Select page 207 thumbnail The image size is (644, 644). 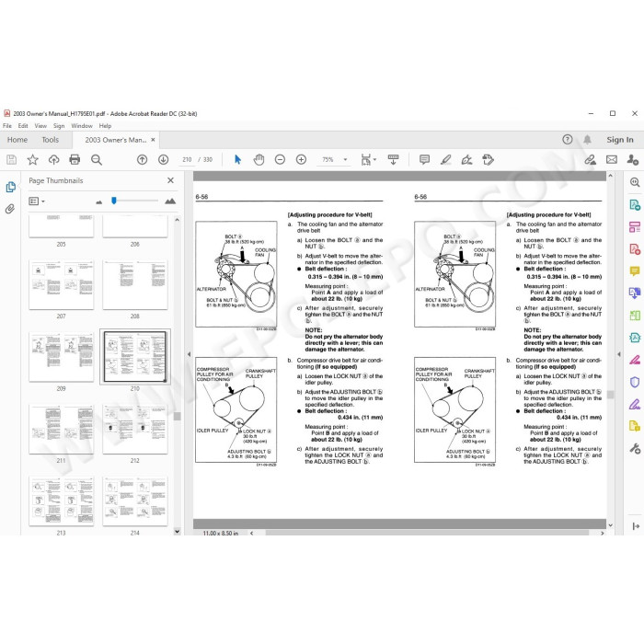[62, 284]
